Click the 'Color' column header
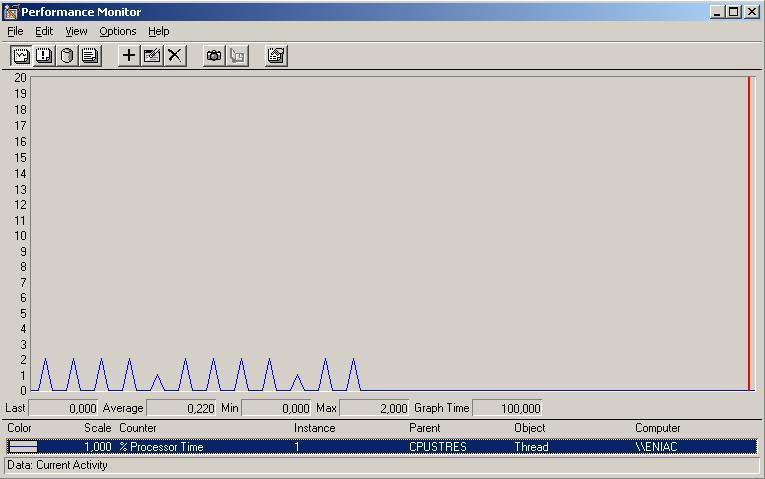 click(19, 428)
